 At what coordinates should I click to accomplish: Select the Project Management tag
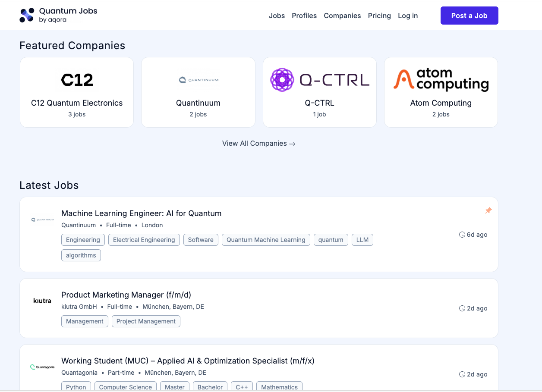146,321
